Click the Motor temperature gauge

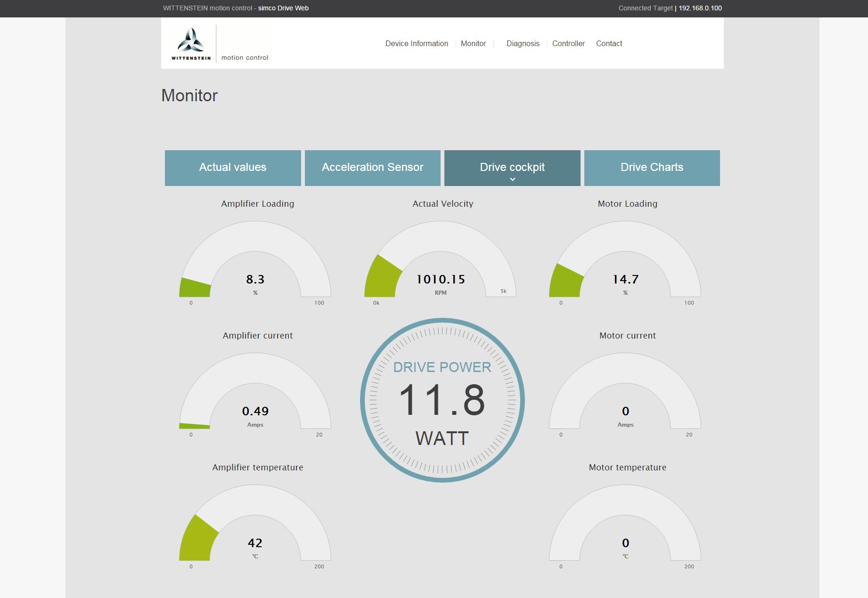(x=625, y=527)
